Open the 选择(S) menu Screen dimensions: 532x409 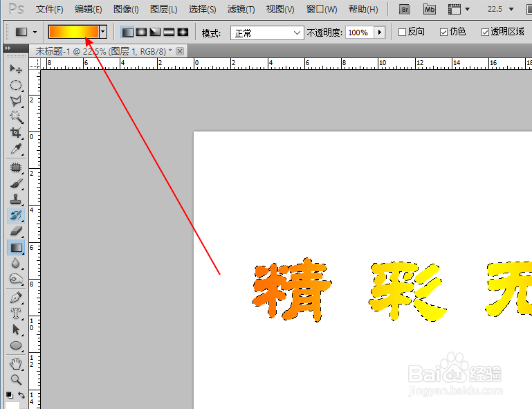pyautogui.click(x=202, y=9)
